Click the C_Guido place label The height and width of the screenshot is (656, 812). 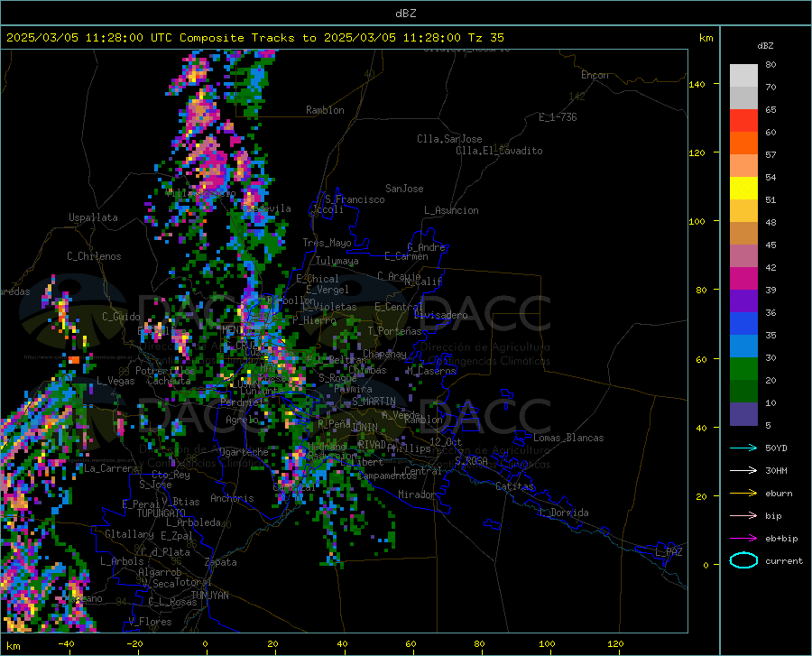(121, 317)
